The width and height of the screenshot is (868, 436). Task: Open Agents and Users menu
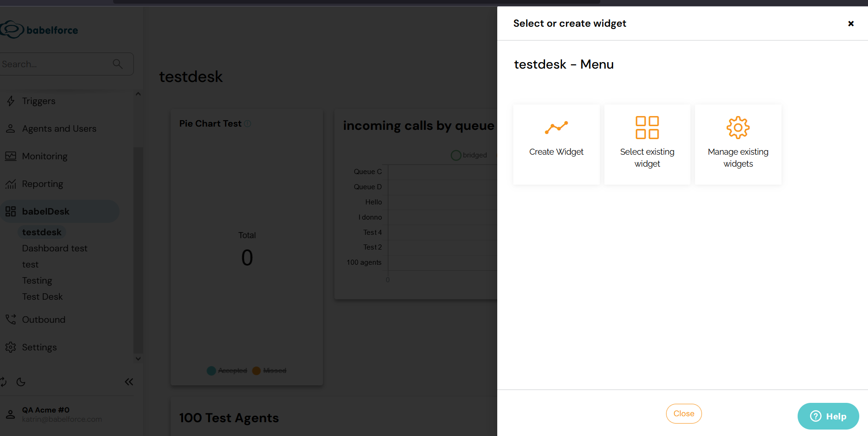click(59, 128)
